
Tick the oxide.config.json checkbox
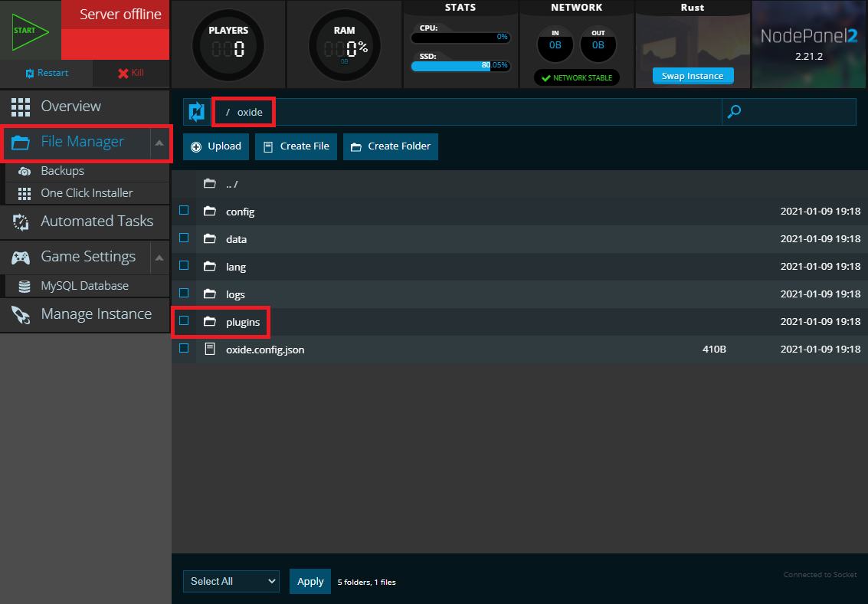pos(184,348)
